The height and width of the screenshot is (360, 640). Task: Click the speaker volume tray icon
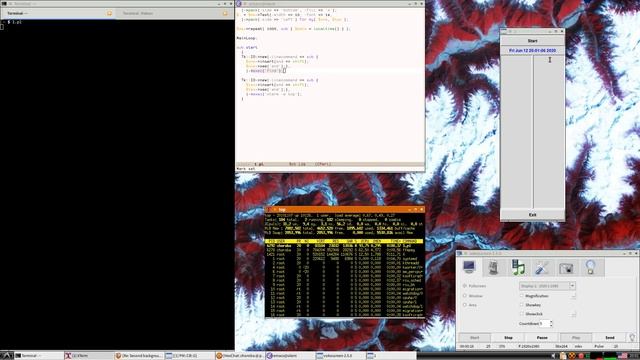[x=554, y=356]
